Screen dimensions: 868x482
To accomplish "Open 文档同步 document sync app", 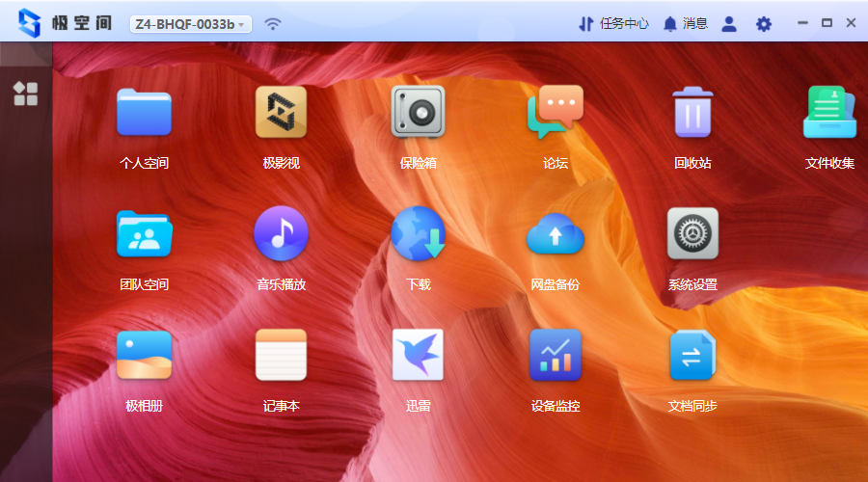I will coord(692,356).
